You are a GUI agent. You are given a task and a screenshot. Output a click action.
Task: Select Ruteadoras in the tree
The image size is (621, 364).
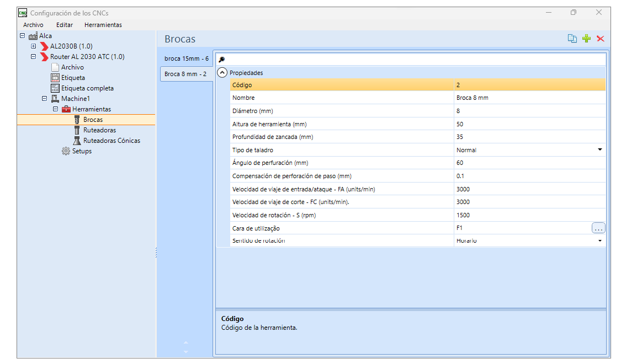tap(99, 130)
